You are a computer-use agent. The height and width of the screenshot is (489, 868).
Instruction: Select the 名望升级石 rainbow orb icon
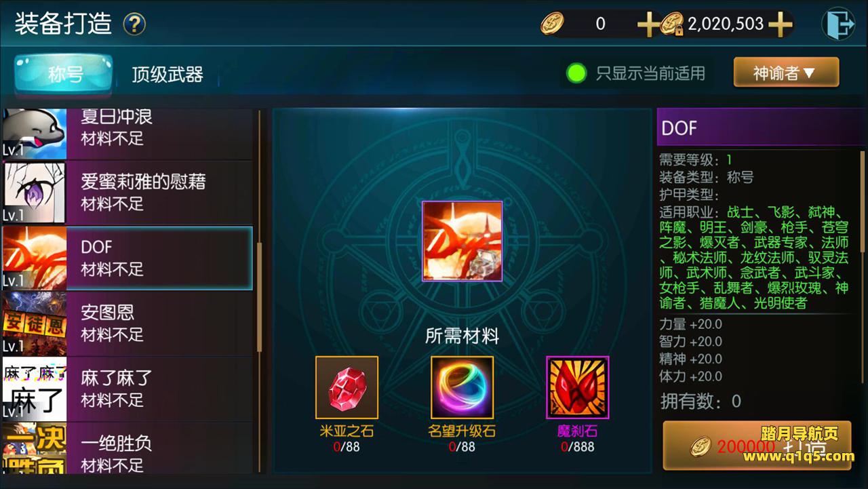[462, 387]
